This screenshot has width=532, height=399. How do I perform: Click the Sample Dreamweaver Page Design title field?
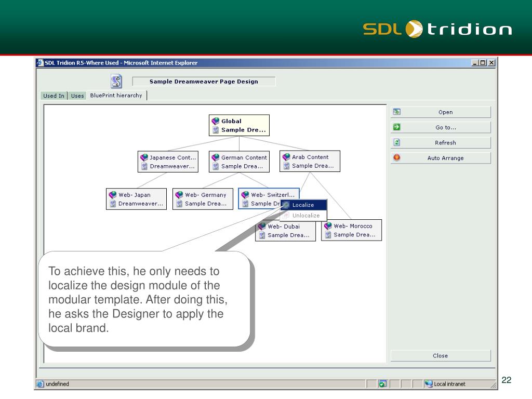(204, 82)
